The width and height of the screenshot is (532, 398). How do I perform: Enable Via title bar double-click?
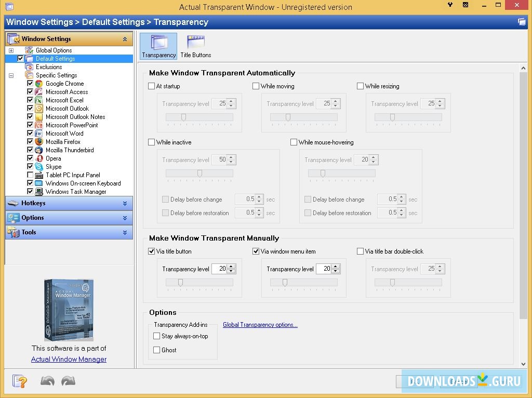361,251
